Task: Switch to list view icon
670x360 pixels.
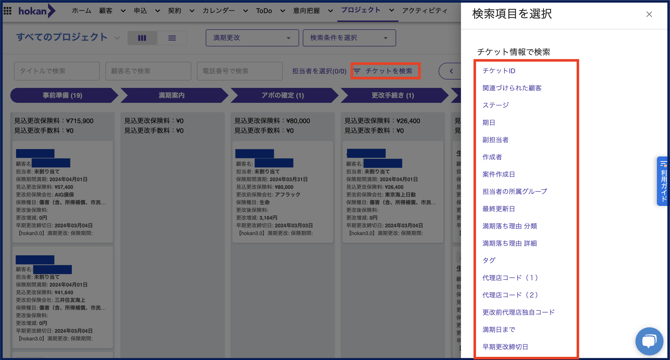Action: coord(172,38)
